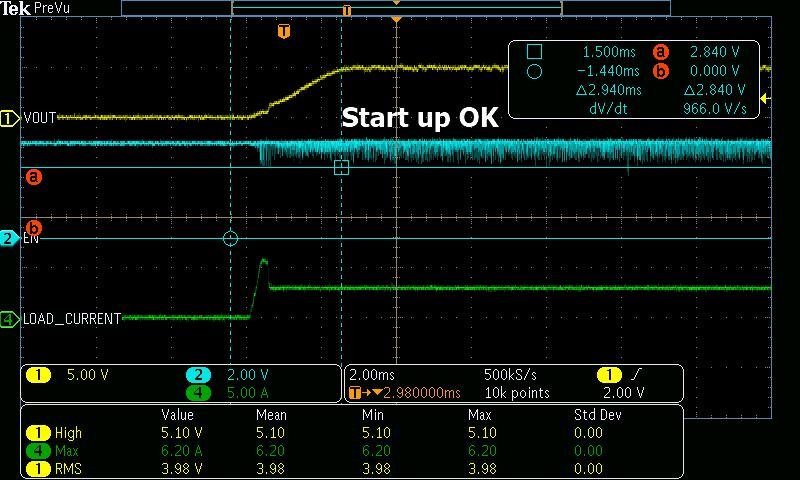Screen dimensions: 800x480
Task: Click the High row Mean 5.10 cell
Action: (270, 433)
